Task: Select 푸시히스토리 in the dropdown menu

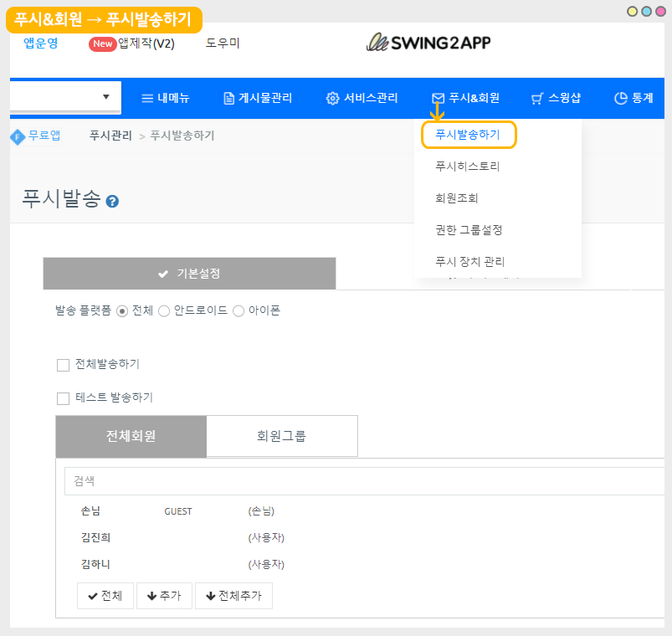Action: pos(467,167)
